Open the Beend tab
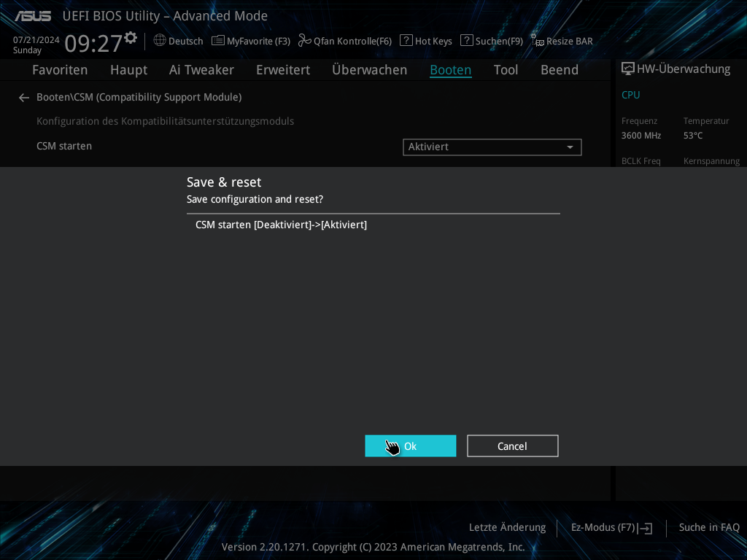This screenshot has width=747, height=560. point(560,70)
